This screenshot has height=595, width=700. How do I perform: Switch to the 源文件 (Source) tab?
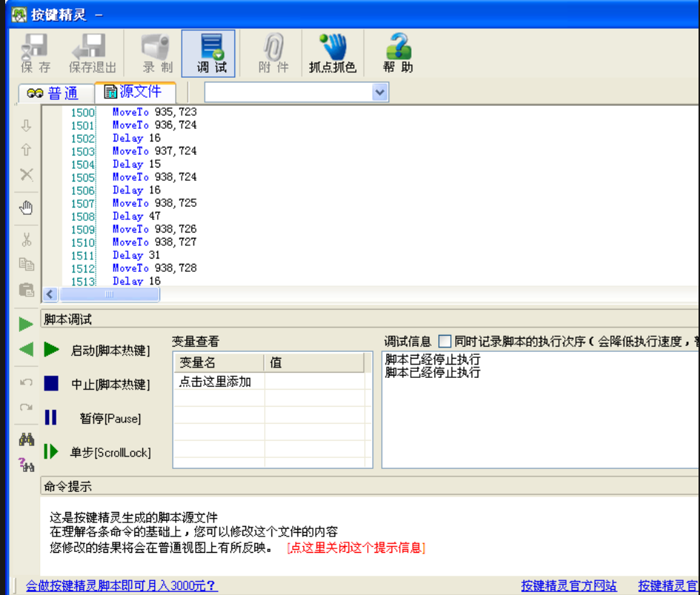[x=133, y=91]
